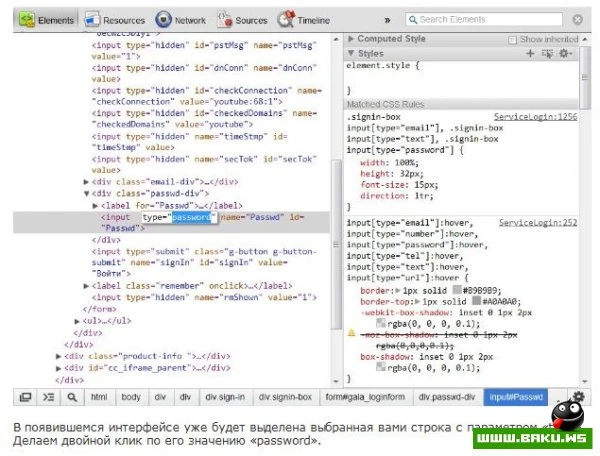Click the highlighted password attribute value

pos(191,217)
